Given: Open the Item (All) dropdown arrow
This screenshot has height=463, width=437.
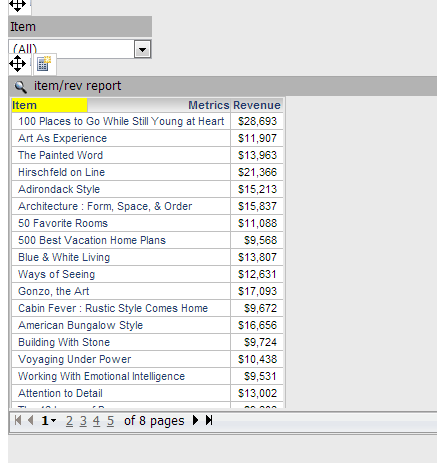Looking at the screenshot, I should 142,49.
